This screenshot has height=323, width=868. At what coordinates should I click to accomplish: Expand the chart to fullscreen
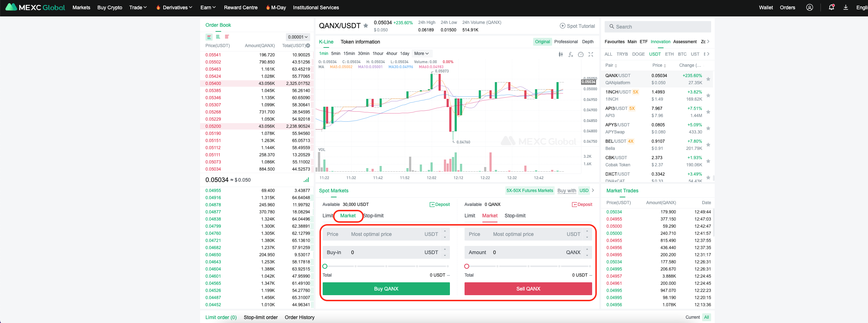coord(591,54)
